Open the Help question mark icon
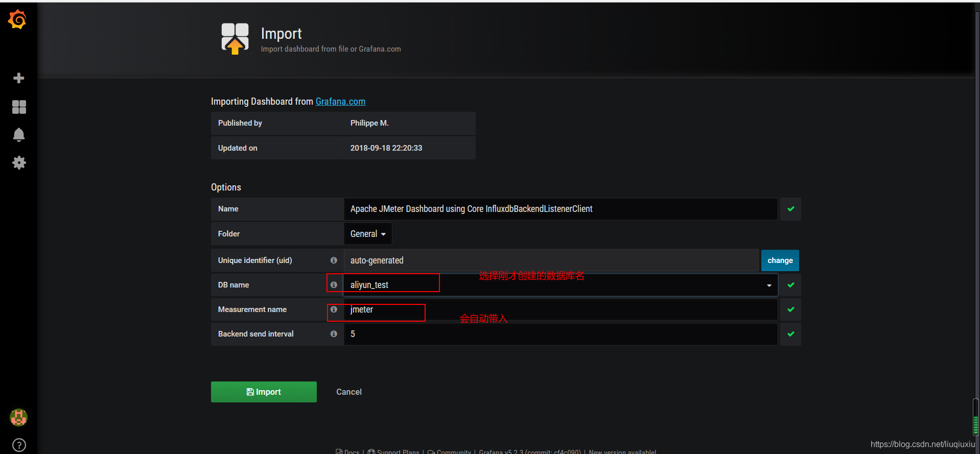980x454 pixels. point(19,445)
